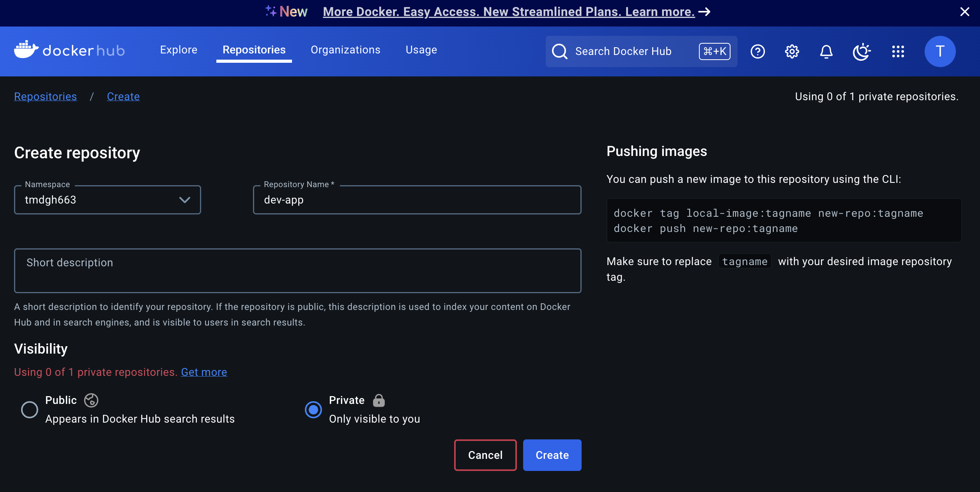The image size is (980, 492).
Task: Go to the Usage tab
Action: coord(421,50)
